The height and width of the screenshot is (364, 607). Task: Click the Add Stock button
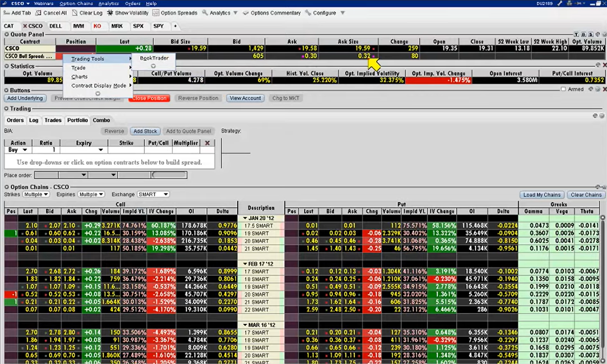[145, 131]
